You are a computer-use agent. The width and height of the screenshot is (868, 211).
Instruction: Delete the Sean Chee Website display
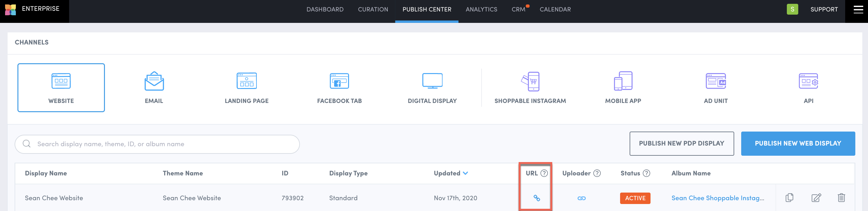(841, 198)
